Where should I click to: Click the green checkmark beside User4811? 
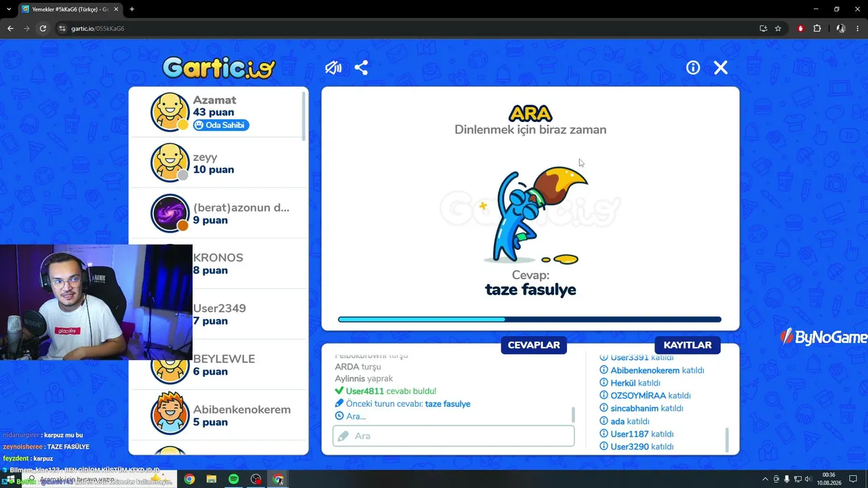pos(339,391)
